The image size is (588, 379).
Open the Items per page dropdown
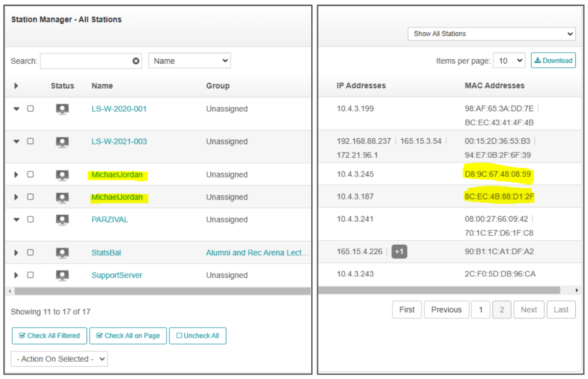508,60
